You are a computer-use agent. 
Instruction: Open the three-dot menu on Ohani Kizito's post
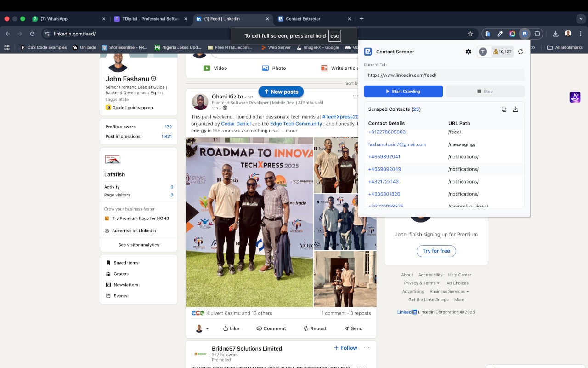(x=356, y=96)
